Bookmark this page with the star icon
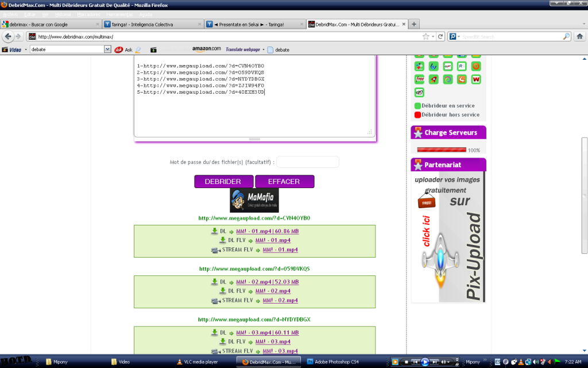The height and width of the screenshot is (368, 588). tap(425, 36)
